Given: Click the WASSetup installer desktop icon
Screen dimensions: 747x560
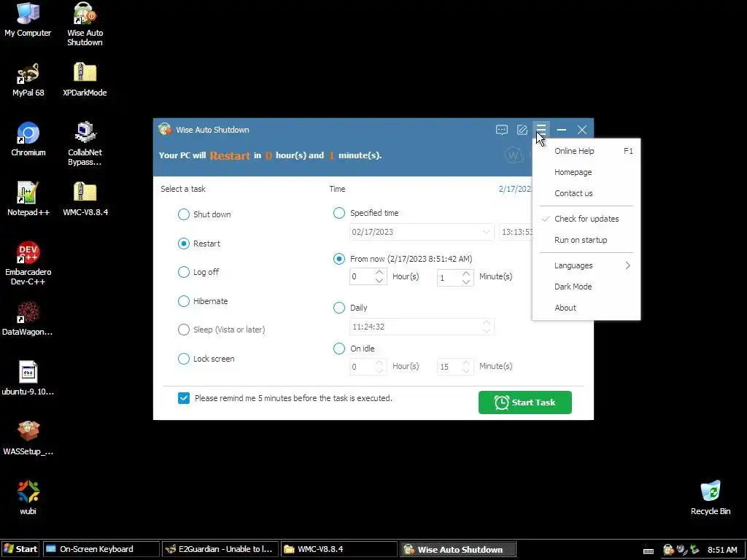Looking at the screenshot, I should tap(28, 438).
